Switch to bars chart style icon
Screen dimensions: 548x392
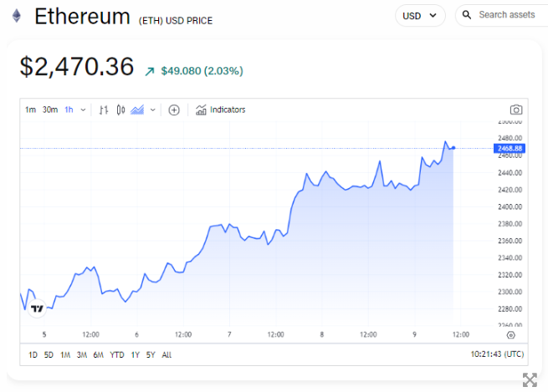click(104, 110)
